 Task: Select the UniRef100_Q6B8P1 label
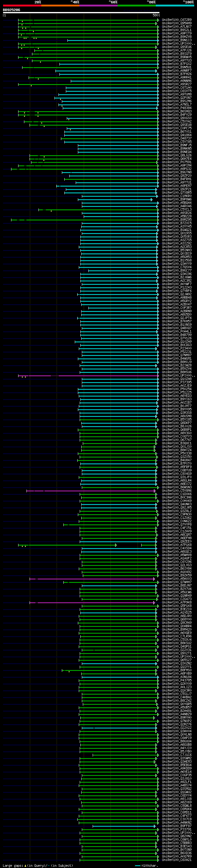click(x=177, y=430)
